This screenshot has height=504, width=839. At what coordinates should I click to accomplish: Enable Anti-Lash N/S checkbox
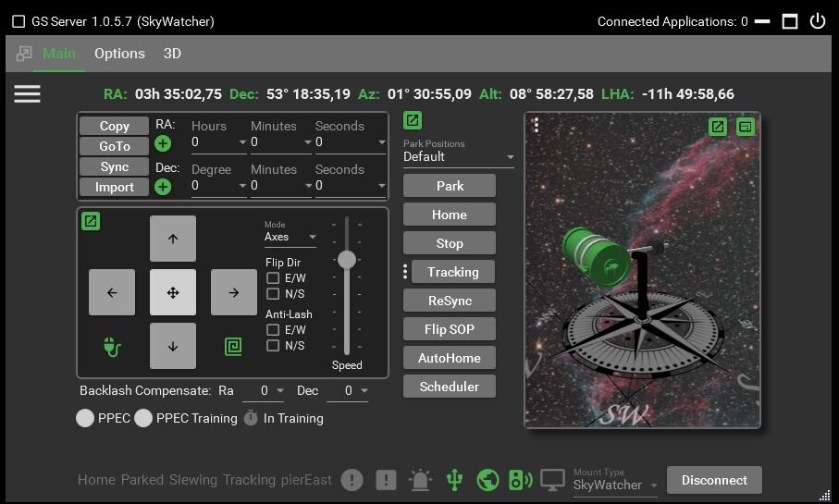click(x=273, y=346)
